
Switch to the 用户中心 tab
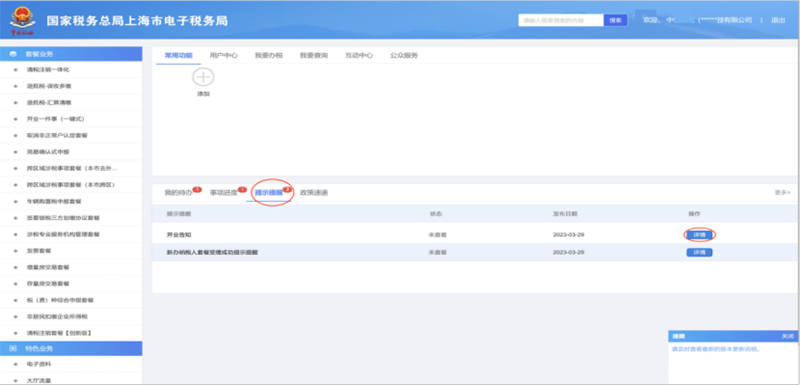point(223,56)
